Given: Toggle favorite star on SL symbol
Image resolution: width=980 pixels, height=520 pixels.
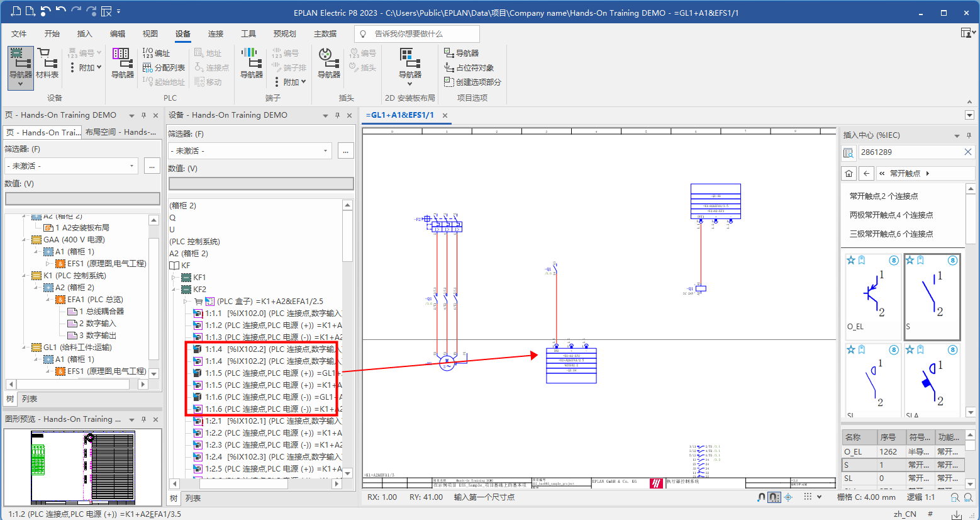Looking at the screenshot, I should coord(851,349).
